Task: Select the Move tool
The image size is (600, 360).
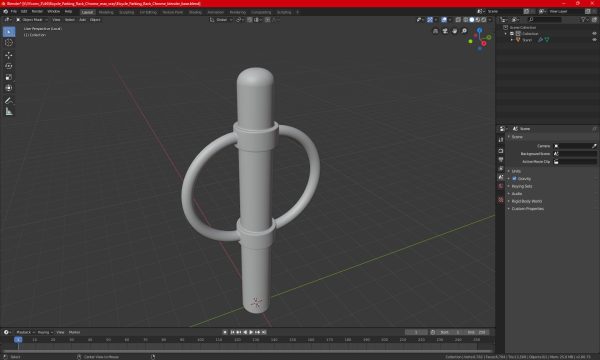Action: [9, 55]
